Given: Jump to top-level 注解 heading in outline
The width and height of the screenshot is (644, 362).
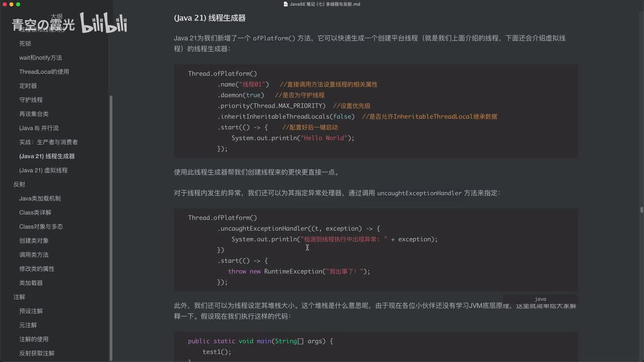Looking at the screenshot, I should pos(19,297).
